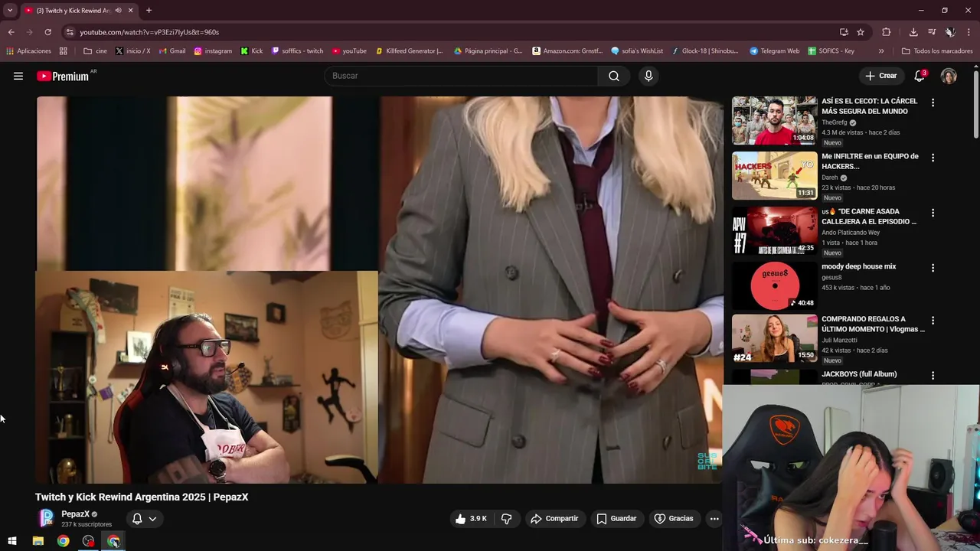This screenshot has height=551, width=980.
Task: Open browser downloads icon
Action: (913, 32)
